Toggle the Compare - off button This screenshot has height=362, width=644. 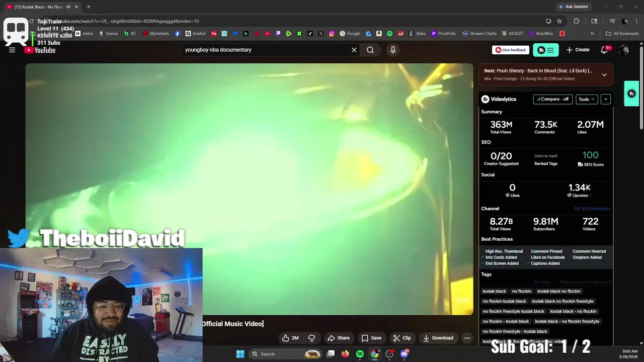tap(552, 99)
